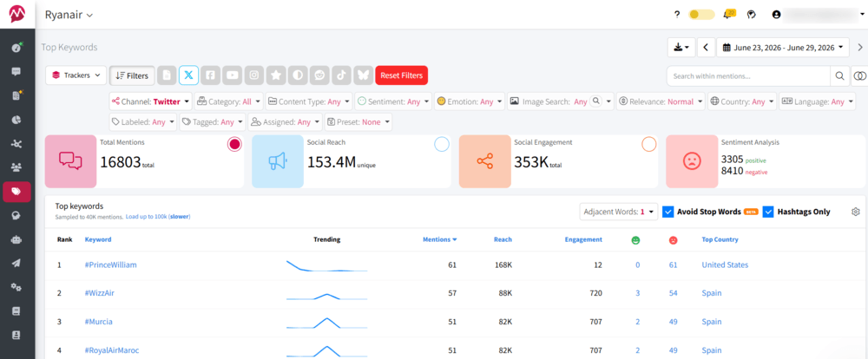The width and height of the screenshot is (868, 359).
Task: Click the overlapping circles compare icon
Action: coord(859,75)
